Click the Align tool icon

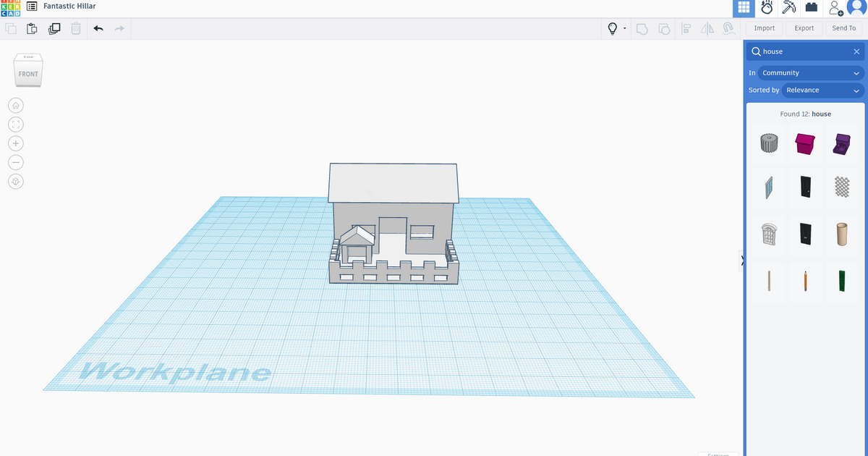click(x=686, y=28)
